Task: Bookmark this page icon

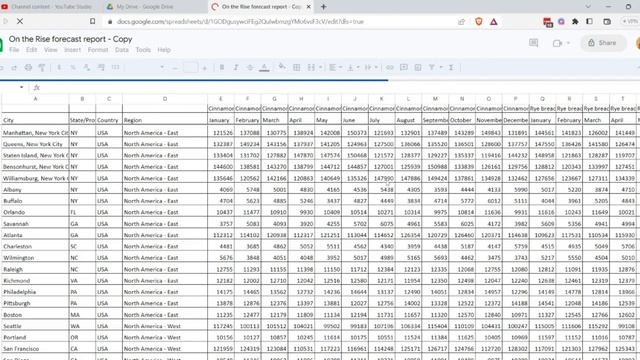Action: [x=93, y=21]
